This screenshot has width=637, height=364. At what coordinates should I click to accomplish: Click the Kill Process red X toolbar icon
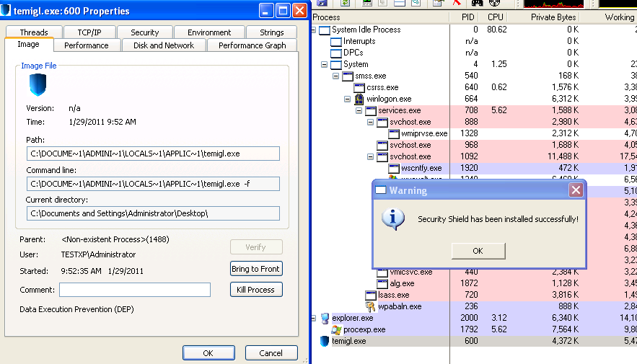coord(457,2)
